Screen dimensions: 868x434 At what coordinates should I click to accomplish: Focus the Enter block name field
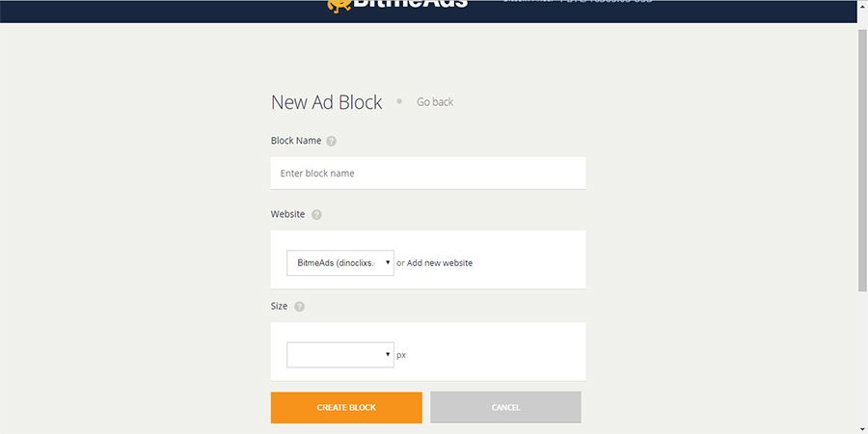428,174
